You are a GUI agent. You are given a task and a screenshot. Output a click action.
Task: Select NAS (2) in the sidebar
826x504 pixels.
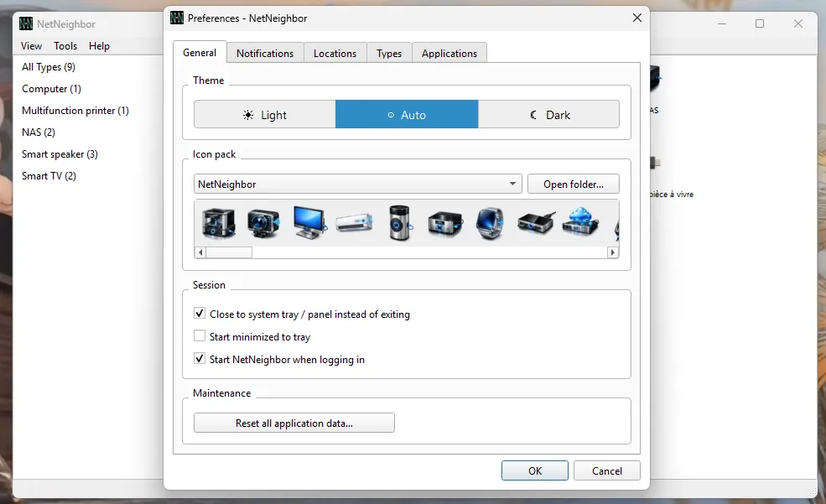(39, 132)
